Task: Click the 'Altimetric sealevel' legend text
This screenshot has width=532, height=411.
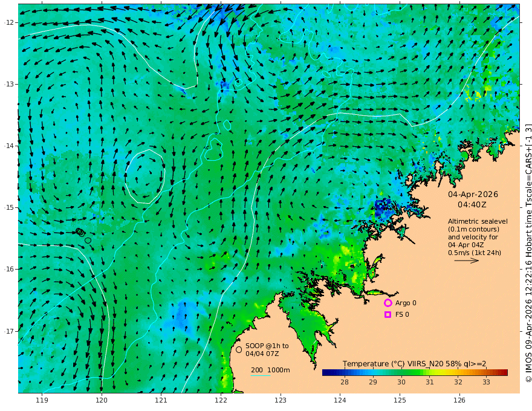Action: click(478, 221)
